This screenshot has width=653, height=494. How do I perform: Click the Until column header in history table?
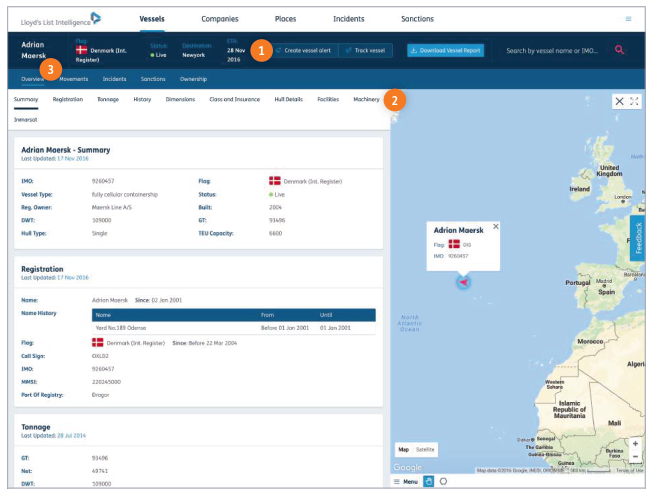pyautogui.click(x=326, y=315)
